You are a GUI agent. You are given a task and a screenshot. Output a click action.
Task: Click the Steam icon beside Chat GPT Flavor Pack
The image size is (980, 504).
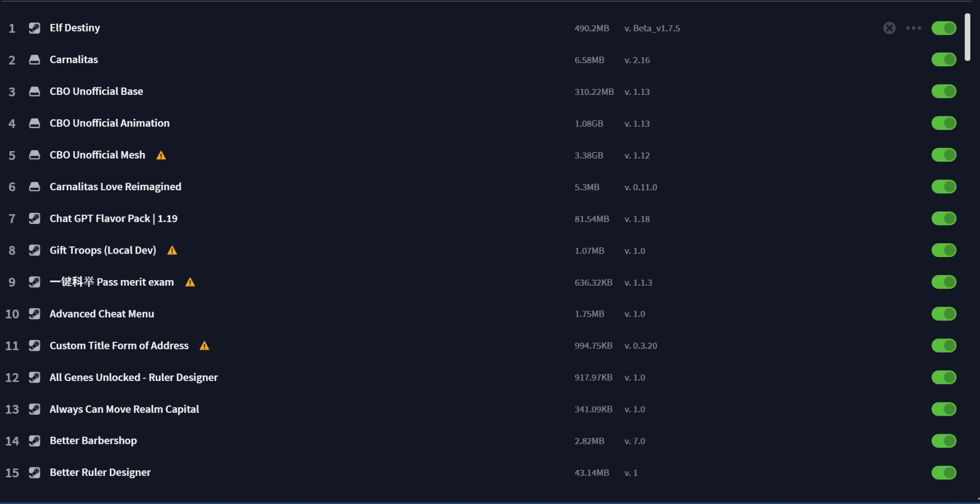pos(34,218)
